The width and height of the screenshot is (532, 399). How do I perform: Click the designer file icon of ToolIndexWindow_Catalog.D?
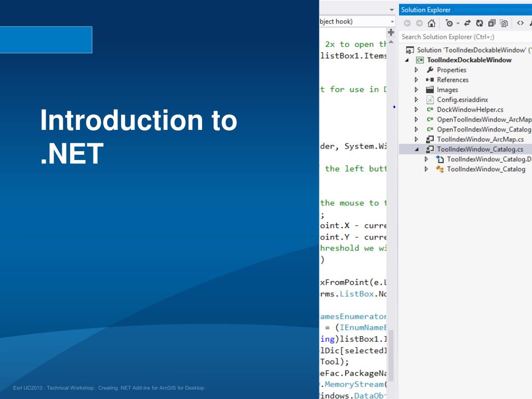(440, 159)
